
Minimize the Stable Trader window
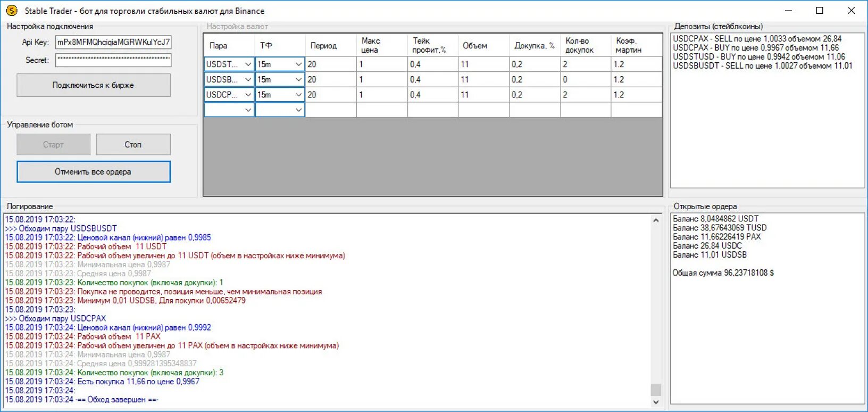click(x=789, y=11)
